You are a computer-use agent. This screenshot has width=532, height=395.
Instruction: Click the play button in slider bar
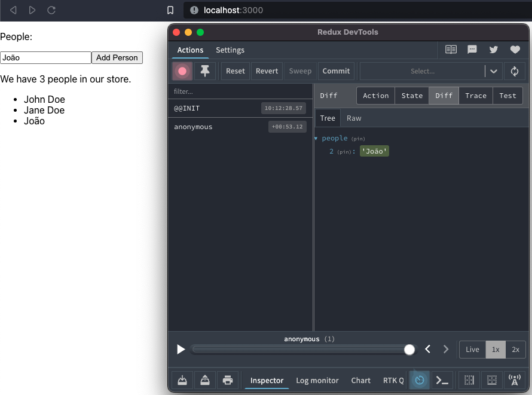point(181,349)
